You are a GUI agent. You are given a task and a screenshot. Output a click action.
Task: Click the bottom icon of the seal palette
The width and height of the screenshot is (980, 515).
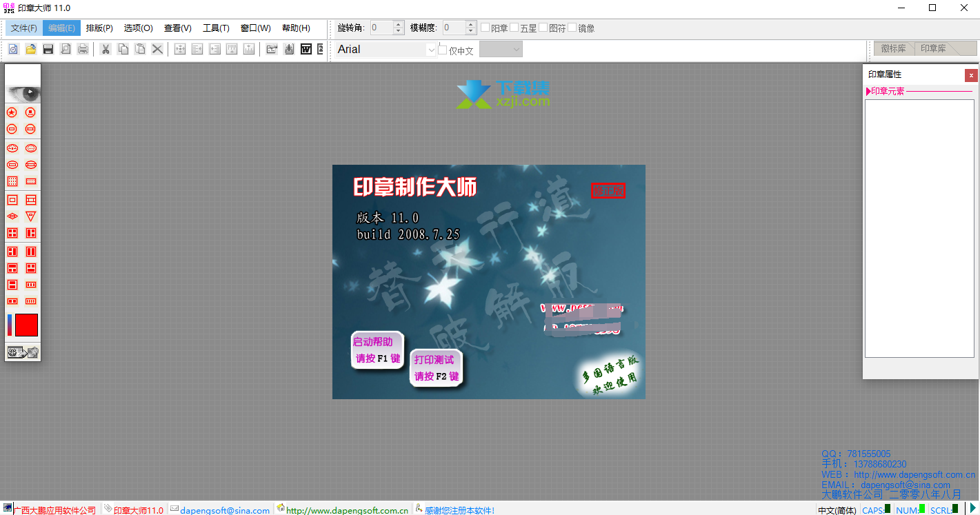point(23,352)
